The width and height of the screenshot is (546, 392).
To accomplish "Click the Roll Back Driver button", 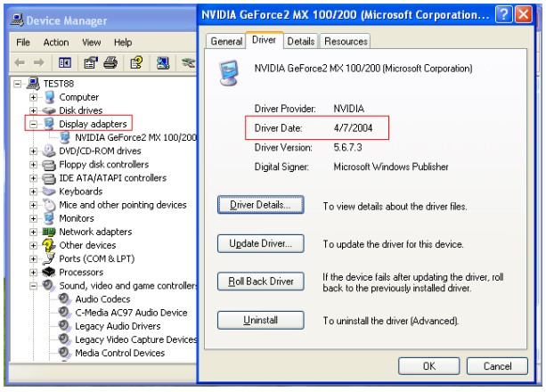I will [260, 282].
